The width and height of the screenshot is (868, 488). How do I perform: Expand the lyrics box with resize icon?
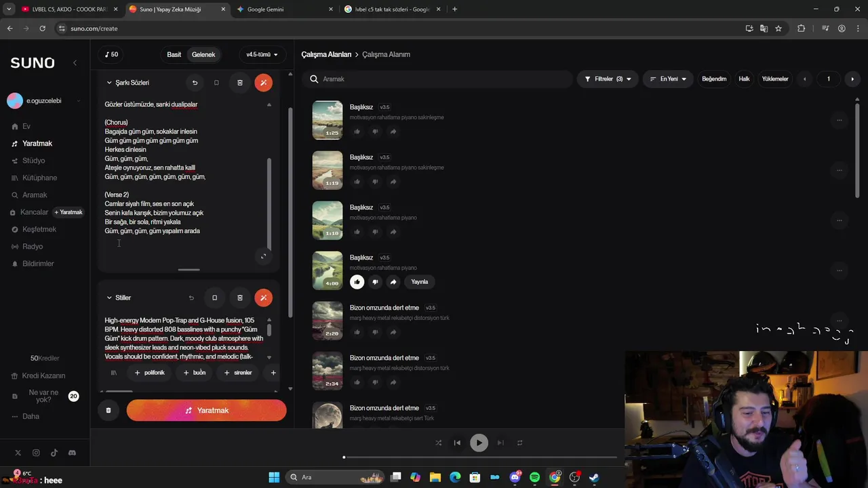point(263,256)
